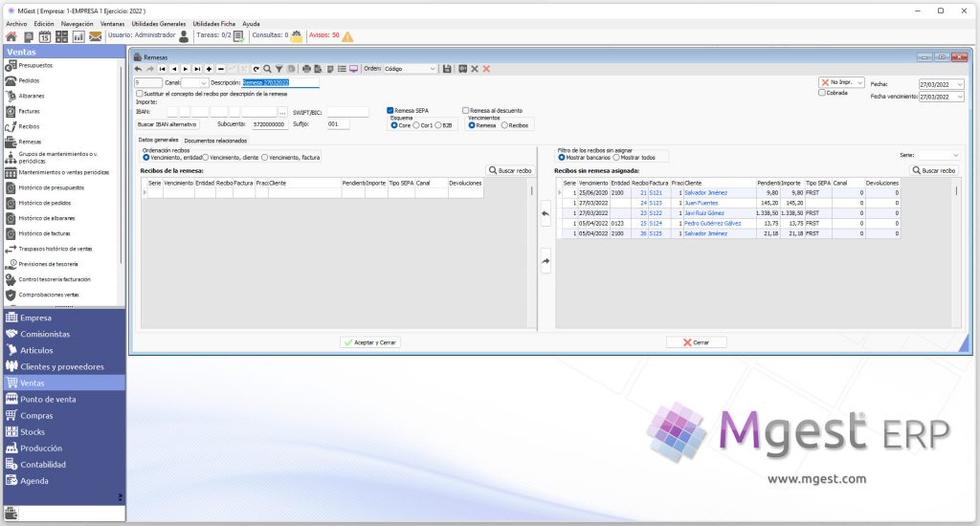Open the envelope mail icon in main toolbar
980x526 pixels.
pos(95,37)
